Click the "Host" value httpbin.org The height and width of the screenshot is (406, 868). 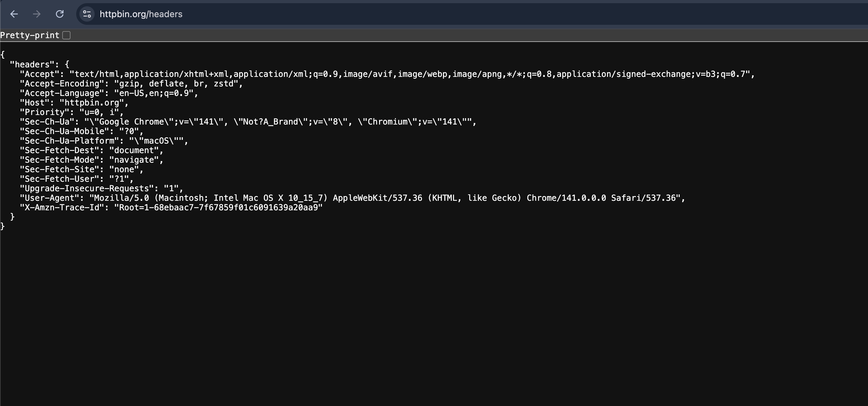pyautogui.click(x=92, y=103)
